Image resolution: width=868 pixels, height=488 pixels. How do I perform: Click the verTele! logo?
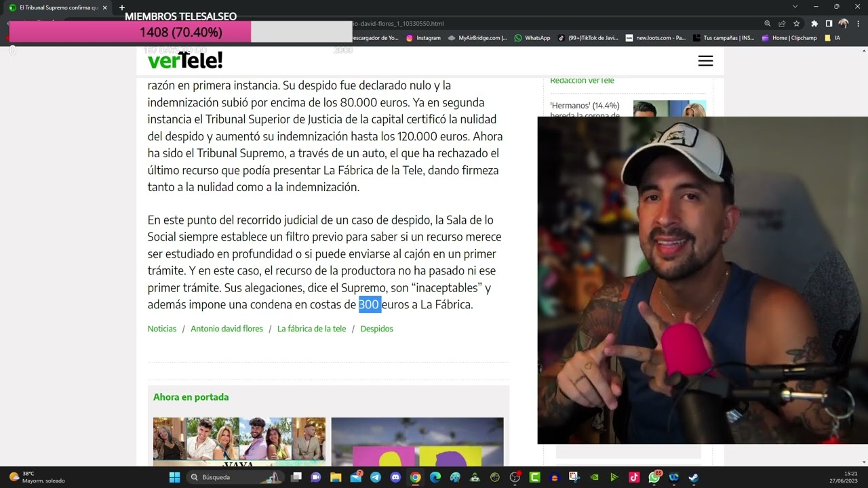click(x=185, y=60)
